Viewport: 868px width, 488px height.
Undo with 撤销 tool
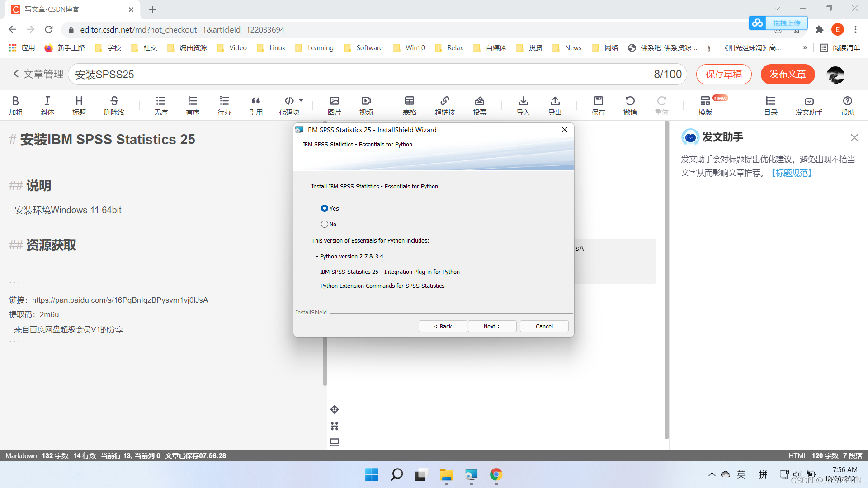click(630, 106)
